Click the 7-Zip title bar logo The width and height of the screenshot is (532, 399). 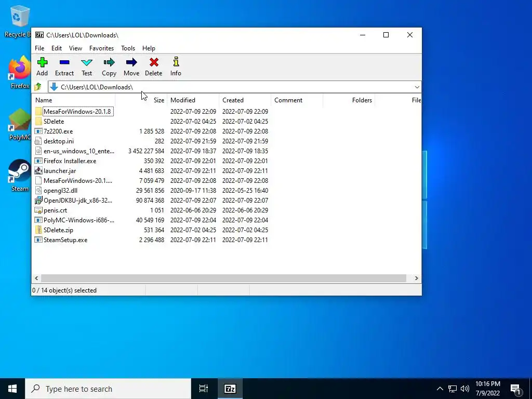[39, 35]
